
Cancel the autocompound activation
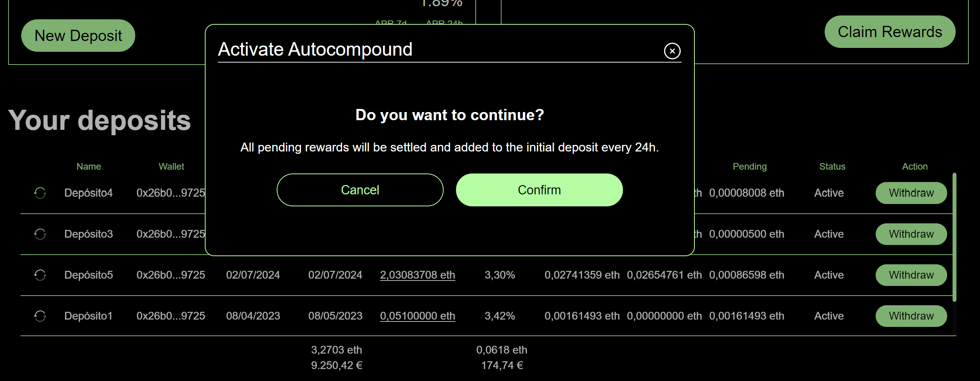(360, 190)
